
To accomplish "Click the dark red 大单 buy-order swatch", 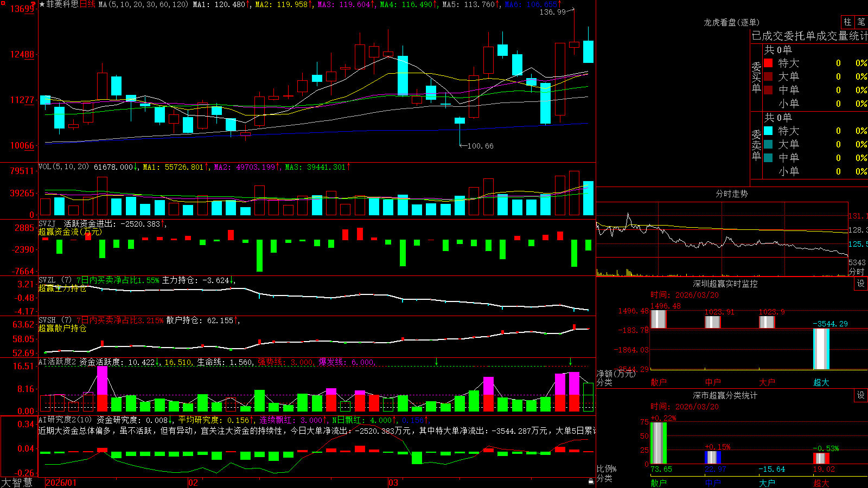I will [768, 76].
